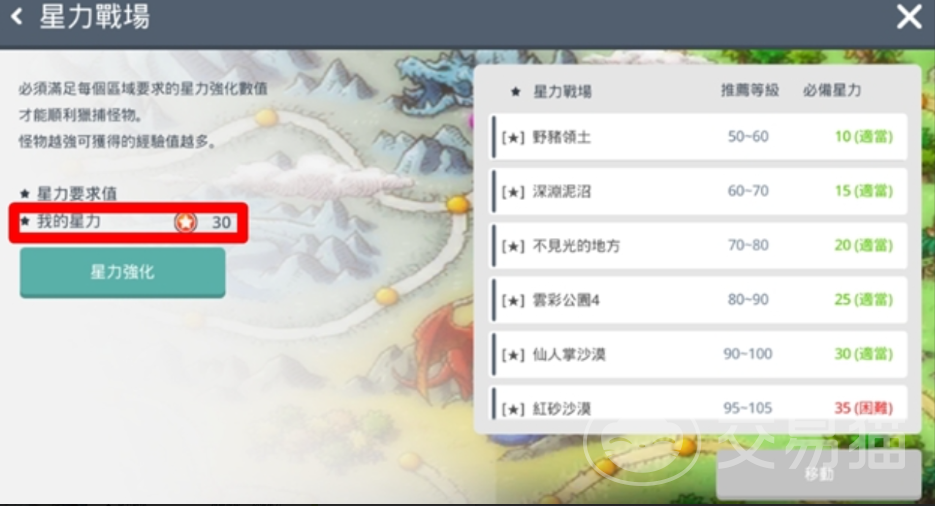Click the yellow map node near 深淵泥沼
Screen dimensions: 935x506
pos(458,204)
